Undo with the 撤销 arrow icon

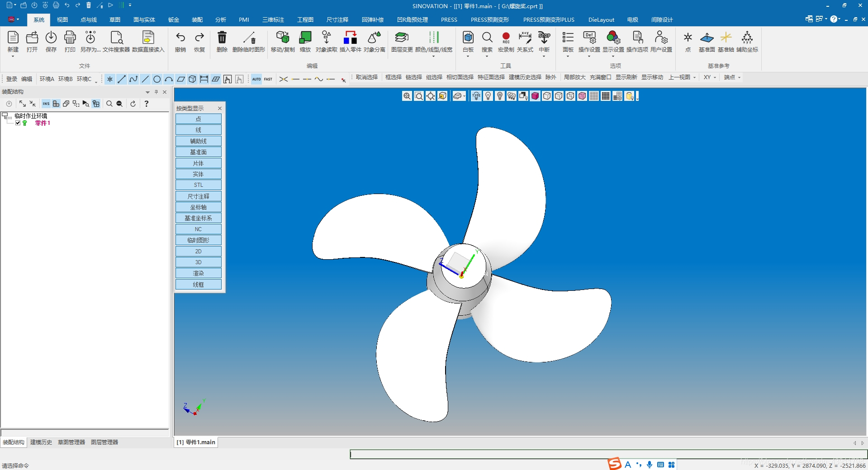click(180, 38)
